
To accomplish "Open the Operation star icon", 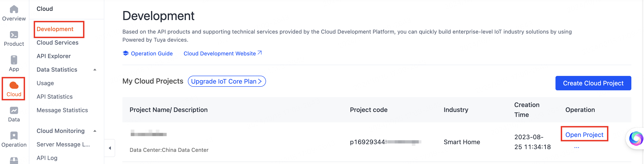I will coord(14,136).
